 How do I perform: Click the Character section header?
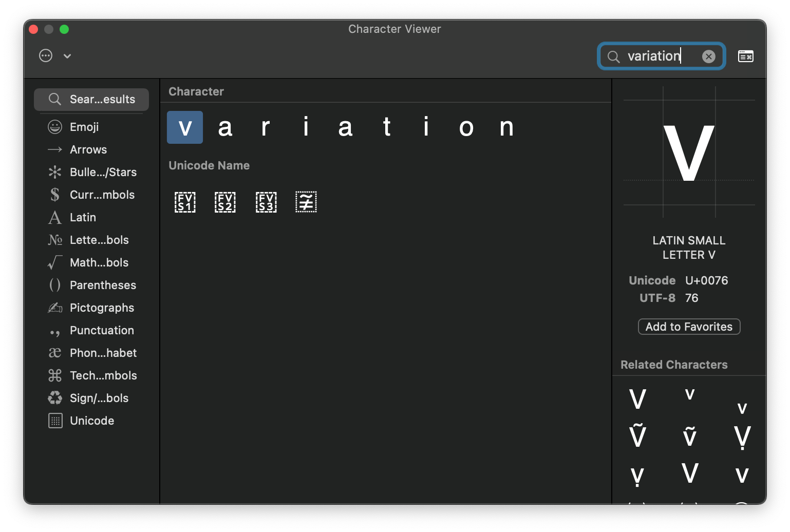point(196,91)
